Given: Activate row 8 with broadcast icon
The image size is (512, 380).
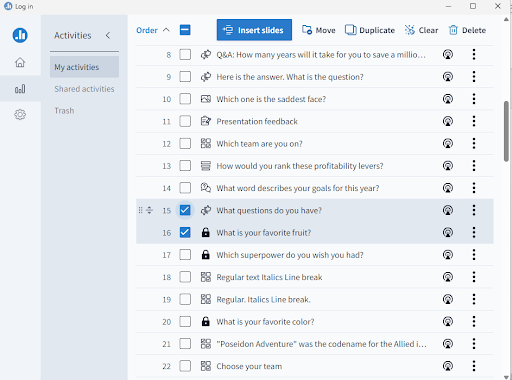Looking at the screenshot, I should click(x=448, y=54).
